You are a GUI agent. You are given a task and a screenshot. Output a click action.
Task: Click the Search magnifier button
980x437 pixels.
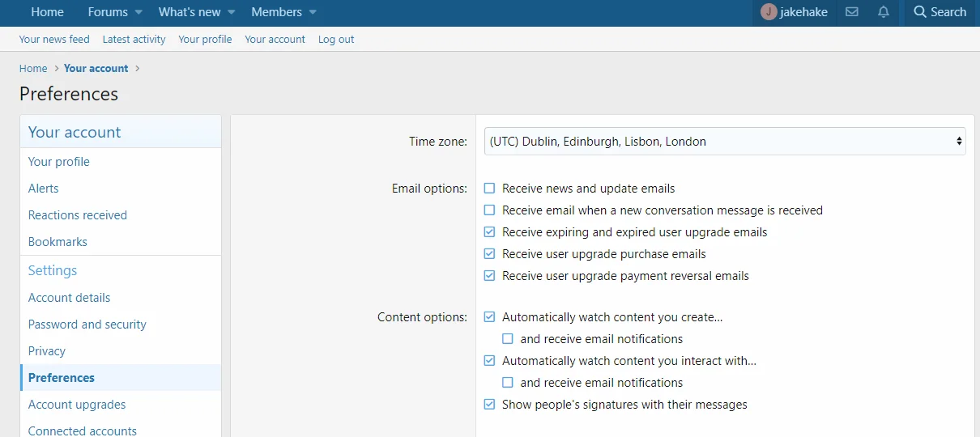[940, 12]
